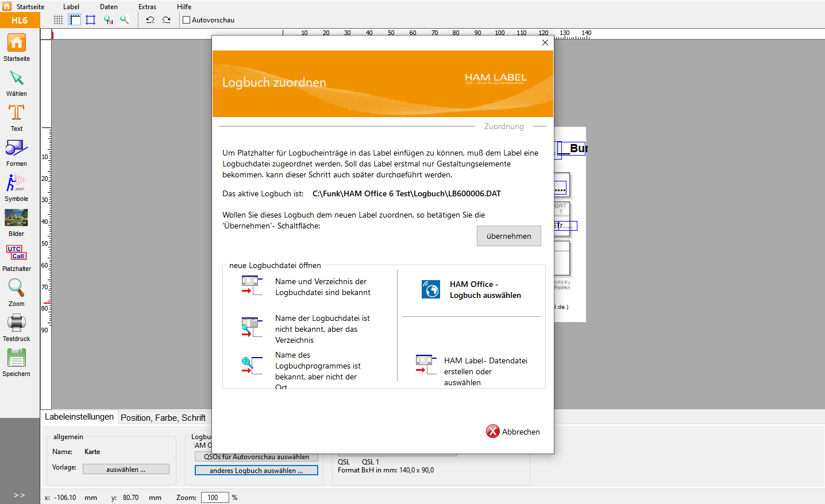Click the Vorlage auswählen button
The image size is (825, 504).
point(126,469)
